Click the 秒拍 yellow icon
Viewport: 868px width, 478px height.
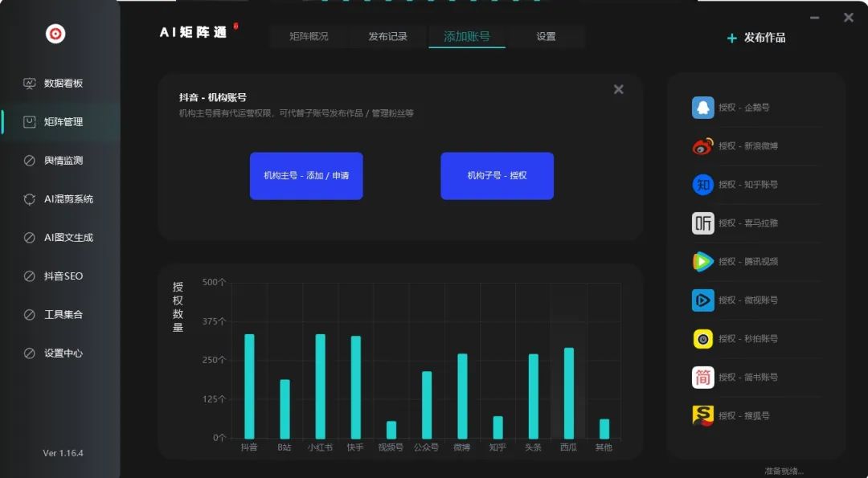click(703, 338)
